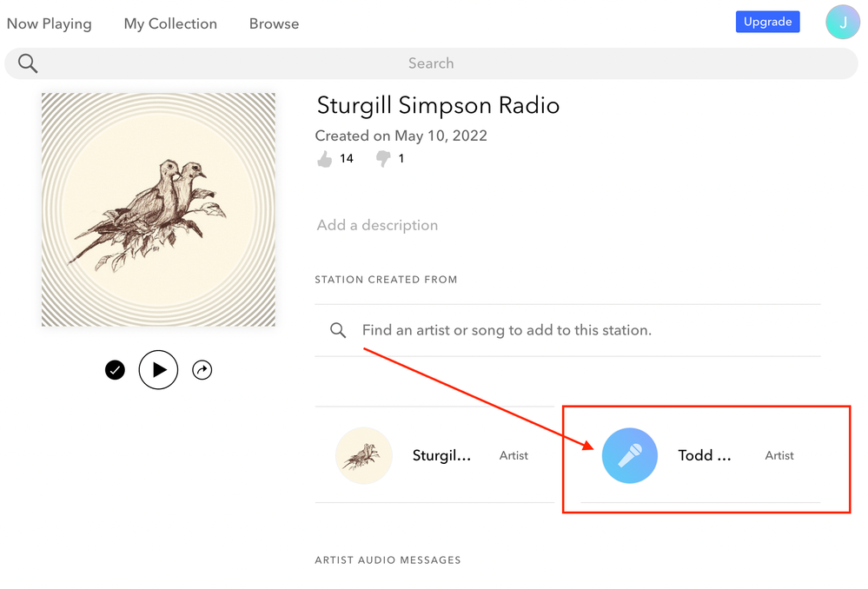Click the small Sturgill Simpson bird thumbnail
Screen dimensions: 868x589
364,455
